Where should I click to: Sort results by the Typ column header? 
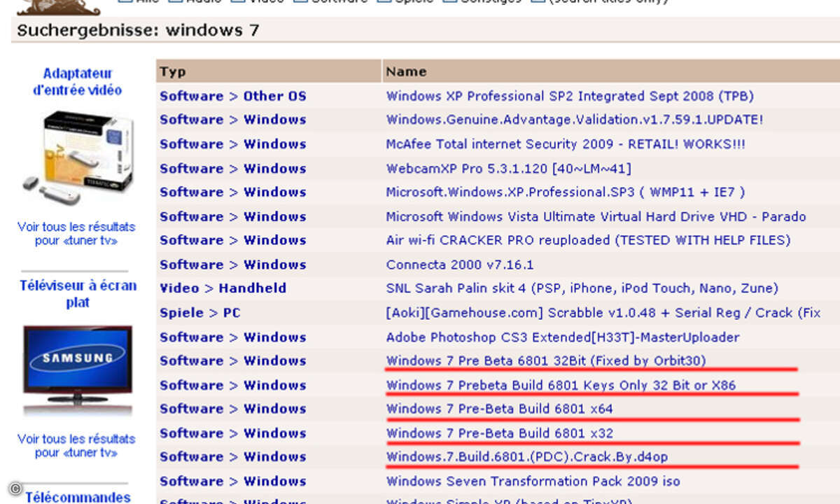point(172,71)
